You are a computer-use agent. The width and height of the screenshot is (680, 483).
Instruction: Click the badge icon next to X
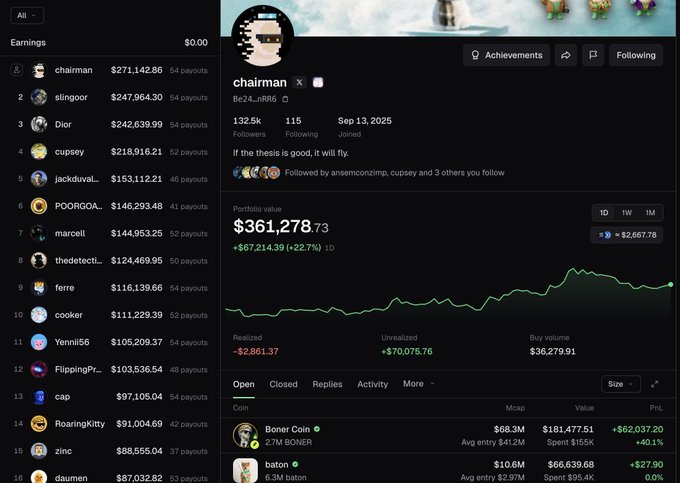[x=318, y=82]
